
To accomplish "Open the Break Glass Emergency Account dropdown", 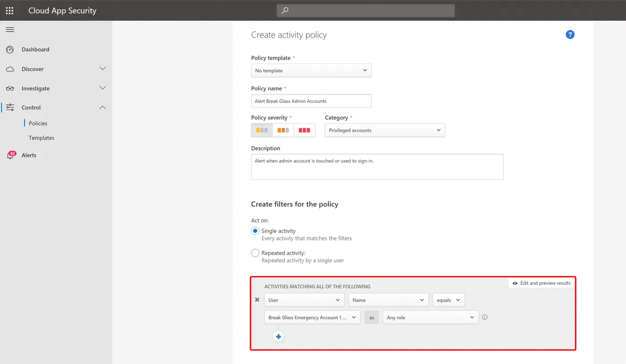I will point(313,317).
